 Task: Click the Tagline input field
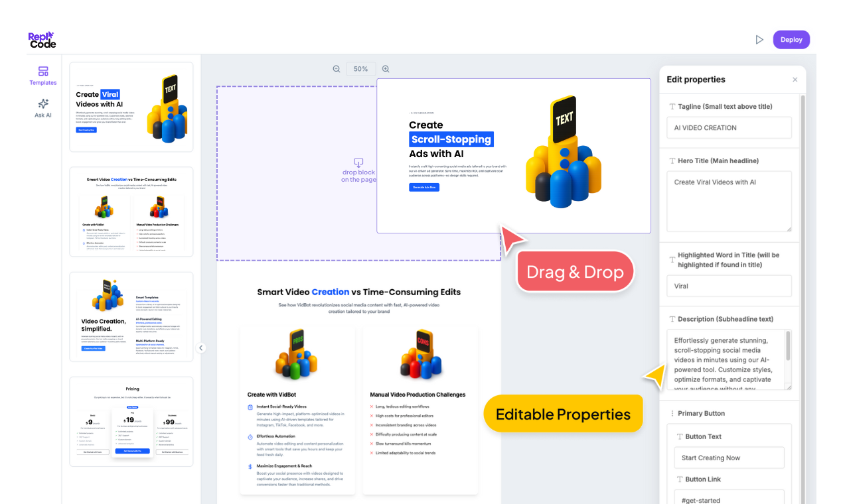(729, 127)
